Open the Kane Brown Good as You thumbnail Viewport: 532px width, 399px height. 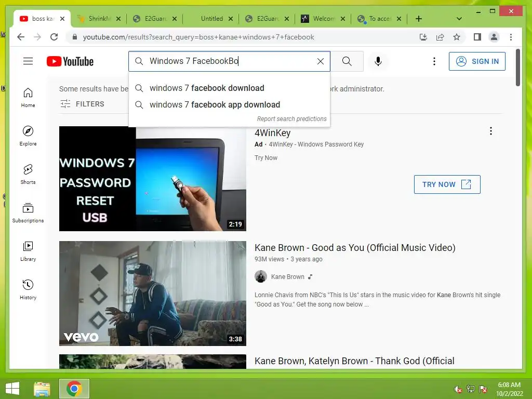(x=153, y=294)
